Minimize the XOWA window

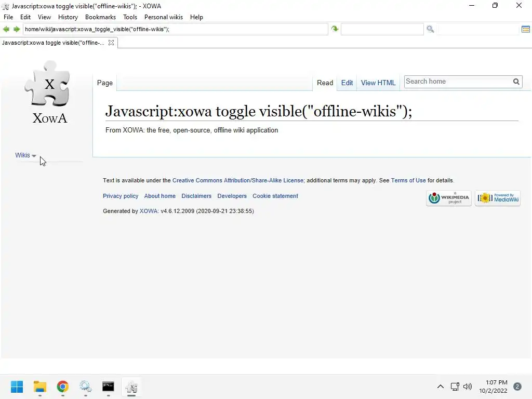point(472,5)
